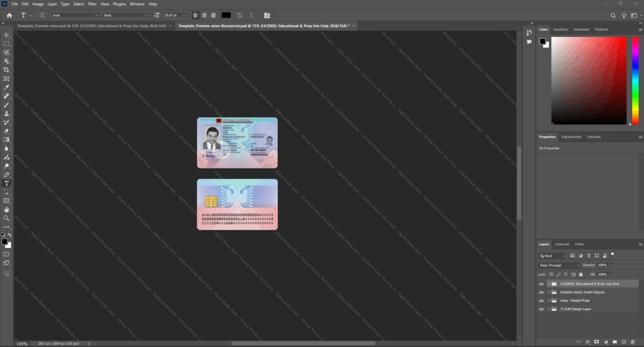Select the Brush tool
Image resolution: width=644 pixels, height=347 pixels.
click(7, 105)
